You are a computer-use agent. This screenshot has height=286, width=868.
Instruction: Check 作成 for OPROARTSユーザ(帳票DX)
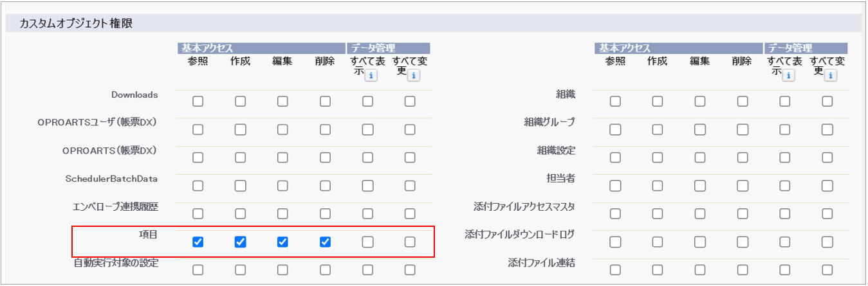tap(241, 129)
